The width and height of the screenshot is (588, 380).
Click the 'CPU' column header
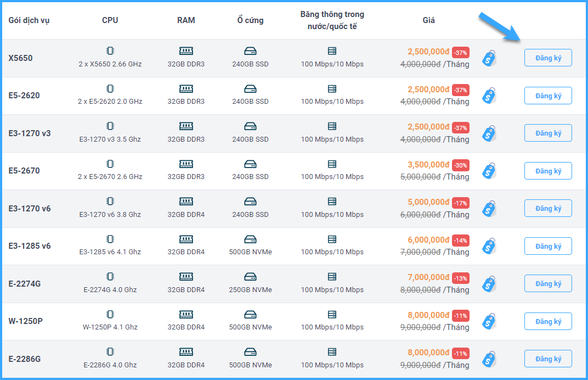pyautogui.click(x=110, y=20)
